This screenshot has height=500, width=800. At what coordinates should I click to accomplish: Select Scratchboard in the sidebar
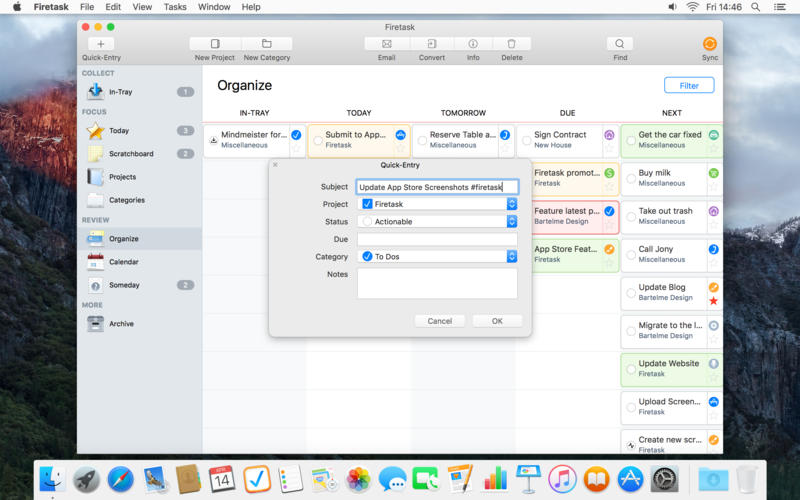tap(130, 154)
